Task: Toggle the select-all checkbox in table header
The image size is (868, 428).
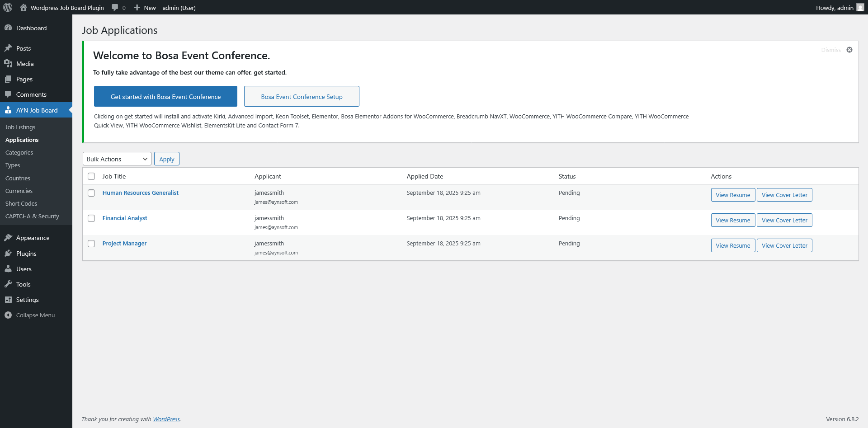Action: coord(91,176)
